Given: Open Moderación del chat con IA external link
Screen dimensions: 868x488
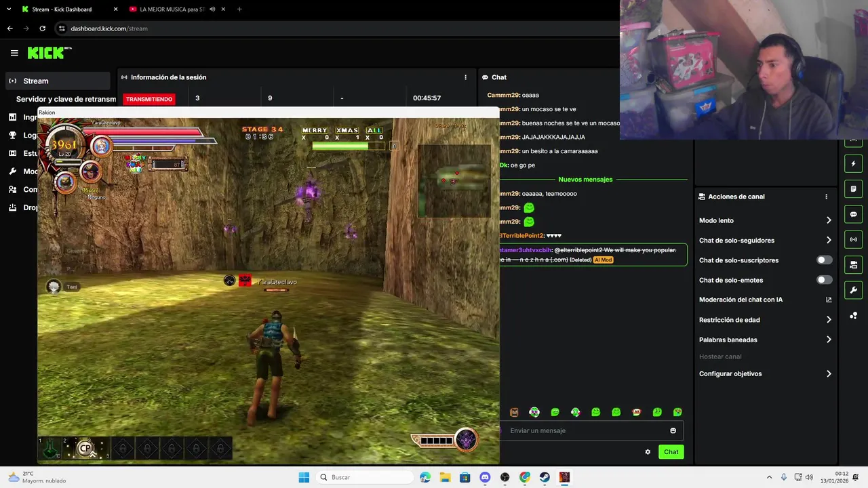Looking at the screenshot, I should pos(829,300).
